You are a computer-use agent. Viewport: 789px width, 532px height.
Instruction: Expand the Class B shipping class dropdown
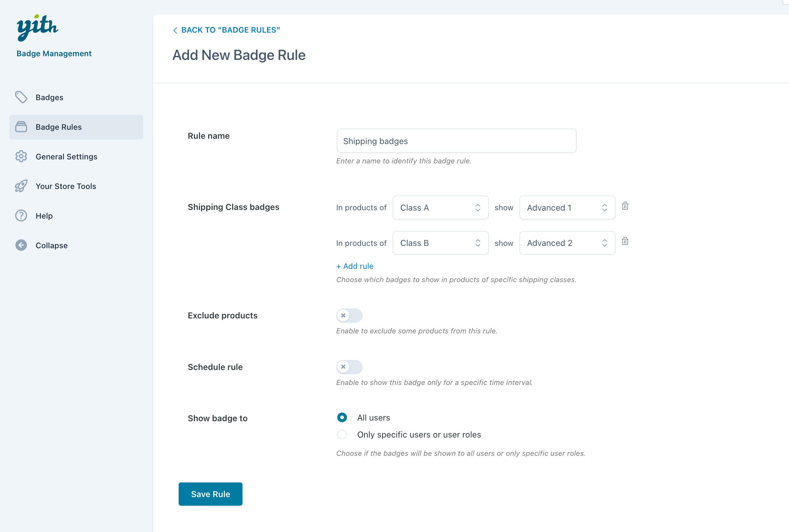click(x=440, y=243)
